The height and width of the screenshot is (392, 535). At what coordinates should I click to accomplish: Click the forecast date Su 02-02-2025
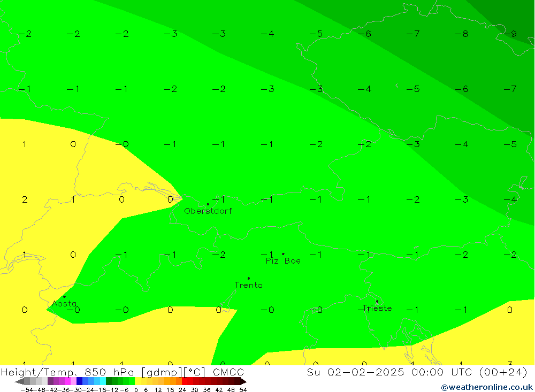pyautogui.click(x=356, y=372)
